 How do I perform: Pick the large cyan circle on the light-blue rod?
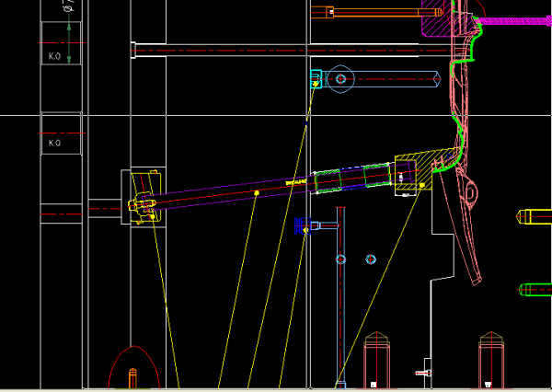coord(340,79)
